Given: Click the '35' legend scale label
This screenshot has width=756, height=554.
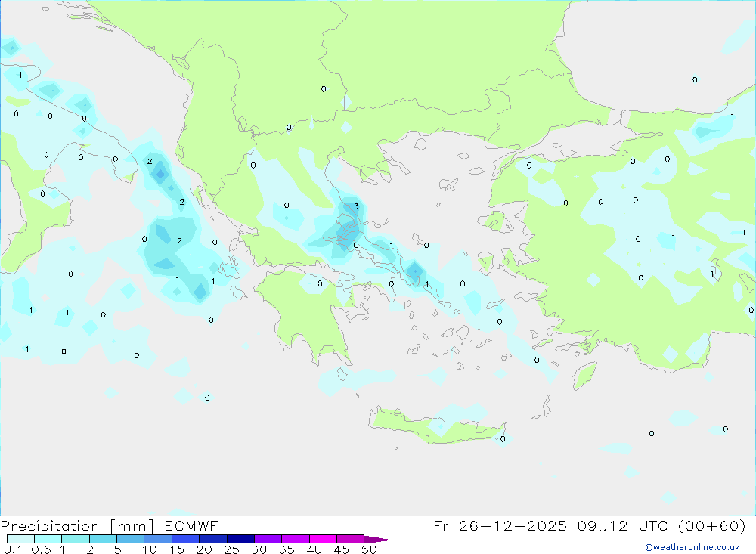Looking at the screenshot, I should [287, 549].
